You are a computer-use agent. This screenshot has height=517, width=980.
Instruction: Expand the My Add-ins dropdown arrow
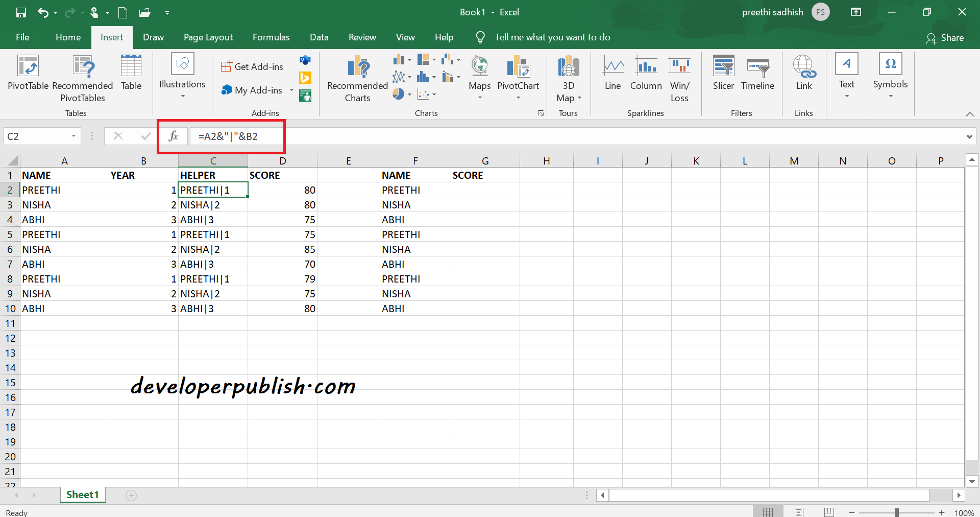(x=291, y=90)
